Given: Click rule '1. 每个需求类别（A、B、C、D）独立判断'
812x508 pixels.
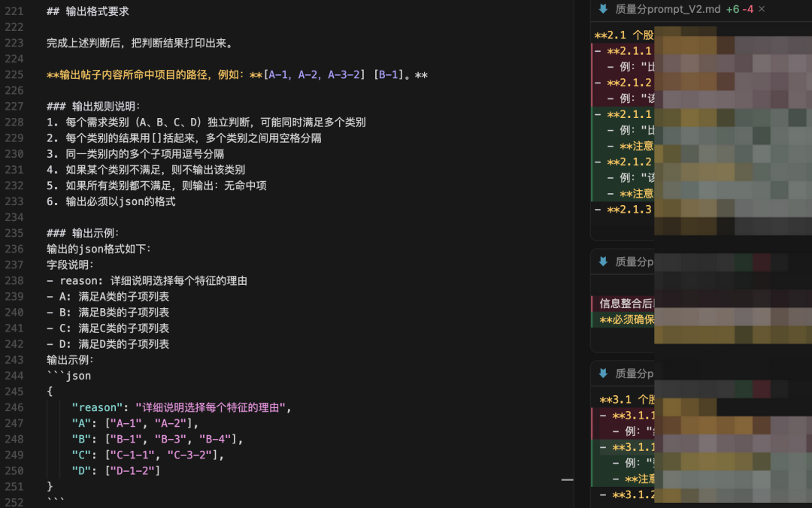Looking at the screenshot, I should click(x=206, y=122).
